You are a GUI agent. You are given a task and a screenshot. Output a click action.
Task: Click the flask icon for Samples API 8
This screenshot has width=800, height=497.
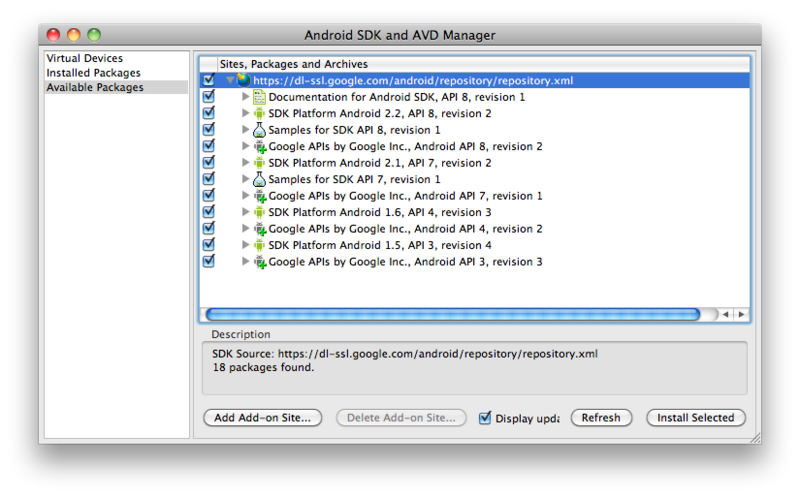click(x=259, y=130)
